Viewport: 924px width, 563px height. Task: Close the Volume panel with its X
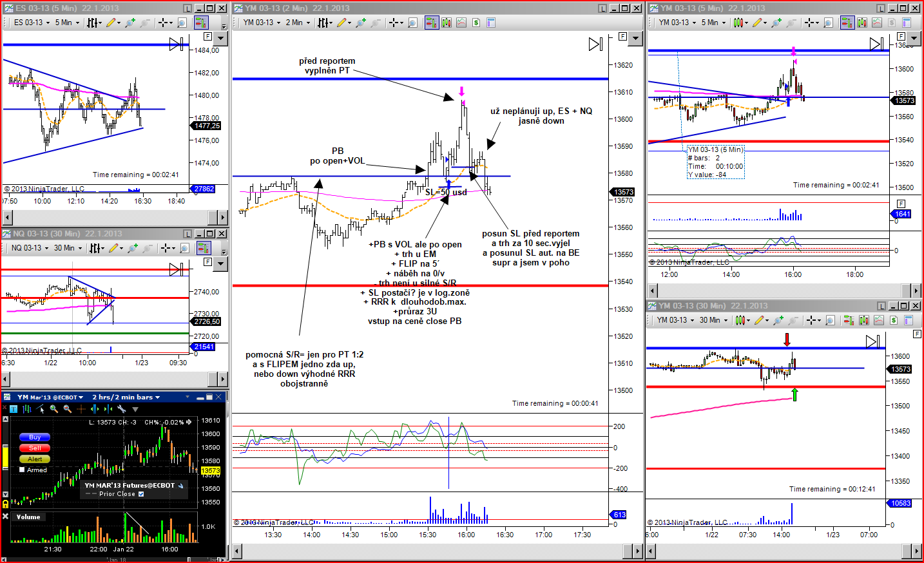(6, 517)
